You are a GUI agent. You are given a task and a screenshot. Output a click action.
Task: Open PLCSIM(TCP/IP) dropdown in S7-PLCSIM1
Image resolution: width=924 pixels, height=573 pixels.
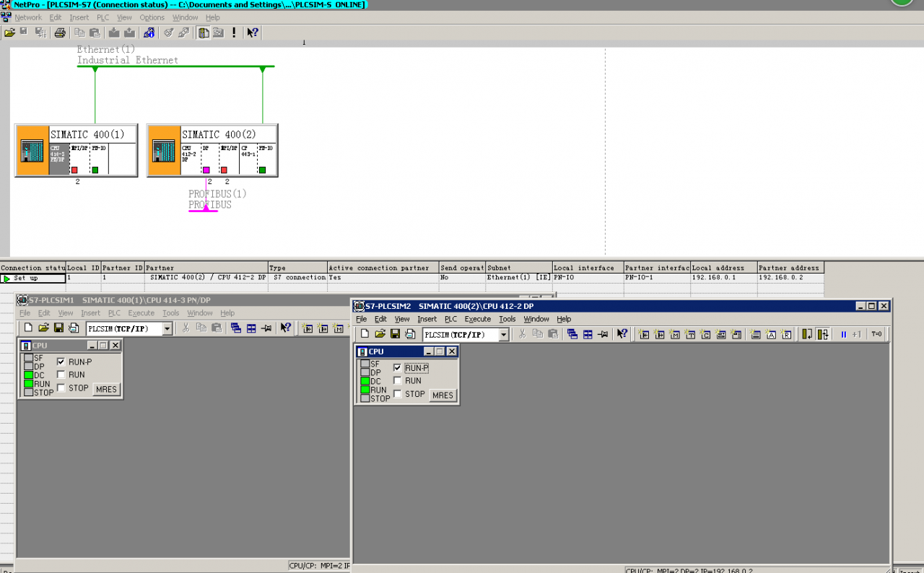[167, 328]
